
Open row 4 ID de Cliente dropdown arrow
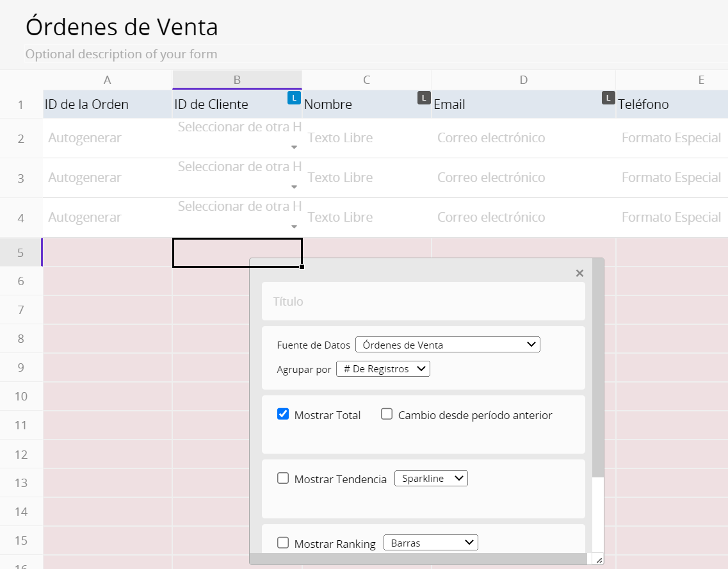[x=294, y=227]
